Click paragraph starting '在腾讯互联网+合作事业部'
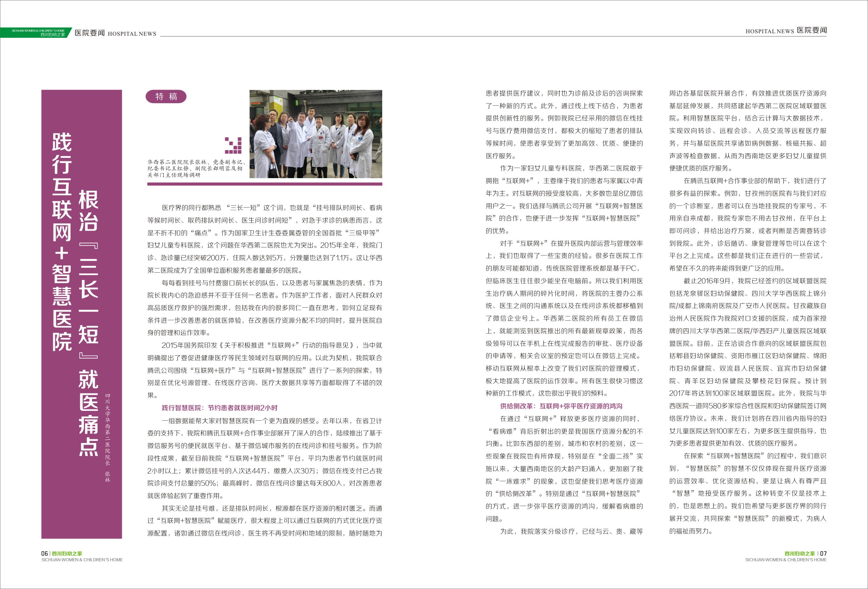 [748, 224]
